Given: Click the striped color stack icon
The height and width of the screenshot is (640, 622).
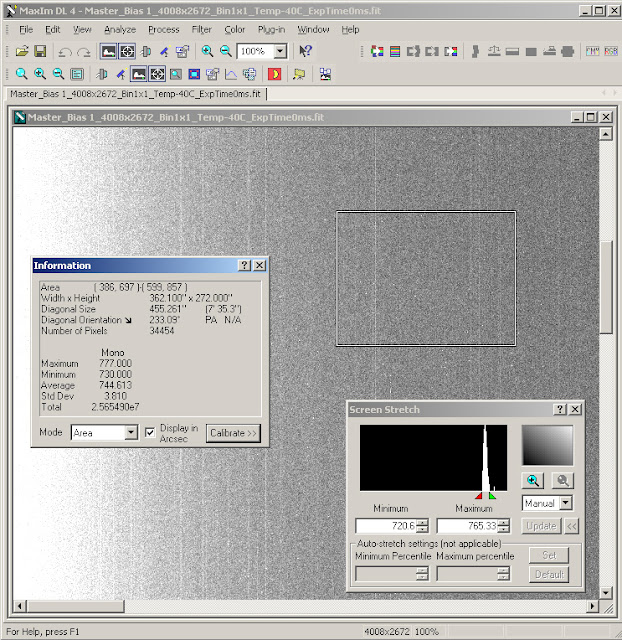Looking at the screenshot, I should [x=395, y=51].
